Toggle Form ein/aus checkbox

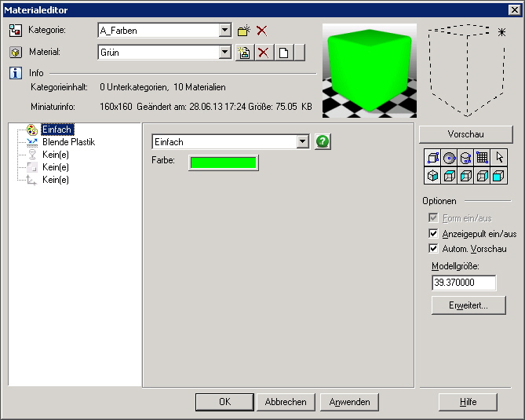point(433,218)
